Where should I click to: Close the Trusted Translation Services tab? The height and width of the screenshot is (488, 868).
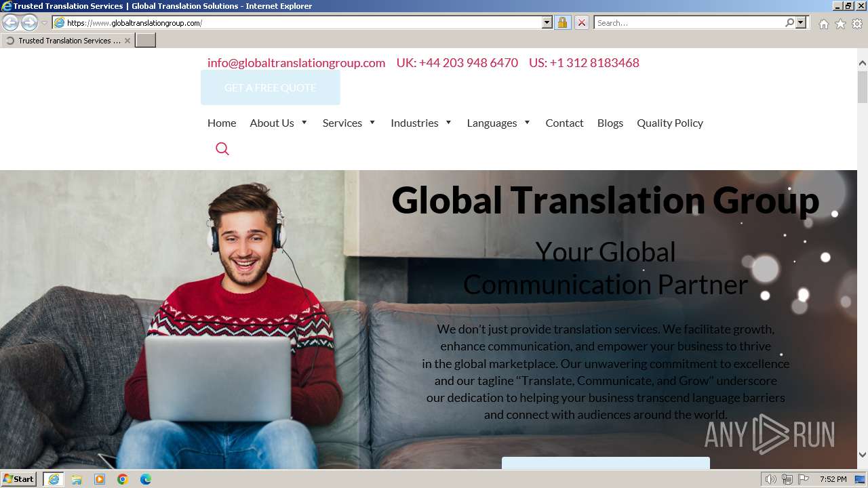point(127,41)
